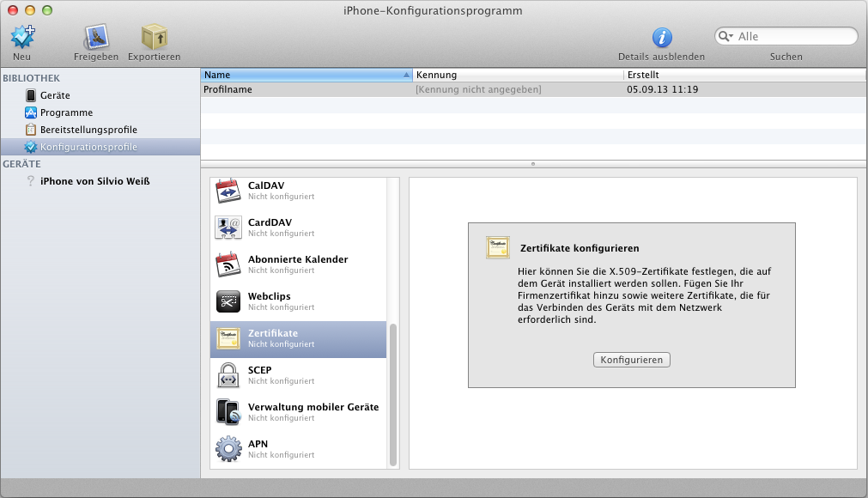868x498 pixels.
Task: Select Konfigurationsprofile in the sidebar
Action: [100, 147]
